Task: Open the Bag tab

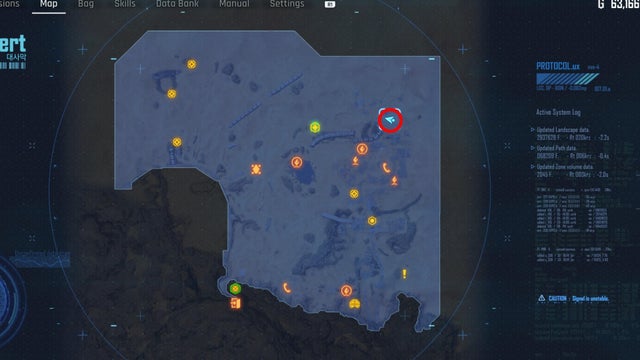Action: [x=86, y=4]
